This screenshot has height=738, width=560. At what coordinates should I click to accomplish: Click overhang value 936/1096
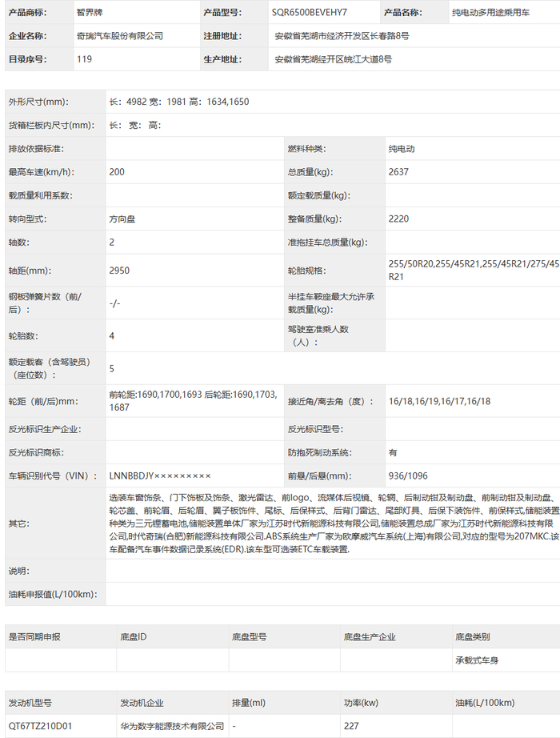pyautogui.click(x=408, y=475)
